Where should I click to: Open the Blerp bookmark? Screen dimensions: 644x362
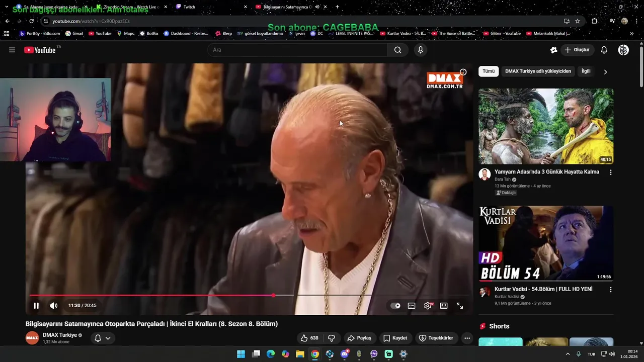click(x=223, y=34)
